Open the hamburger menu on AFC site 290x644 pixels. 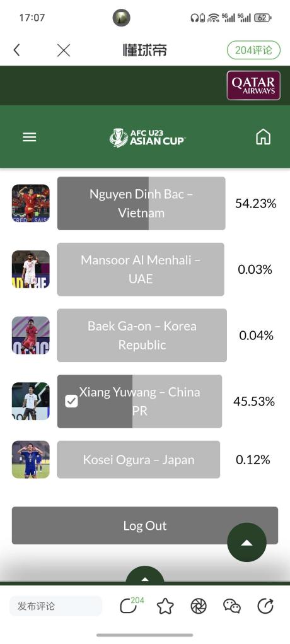tap(30, 137)
